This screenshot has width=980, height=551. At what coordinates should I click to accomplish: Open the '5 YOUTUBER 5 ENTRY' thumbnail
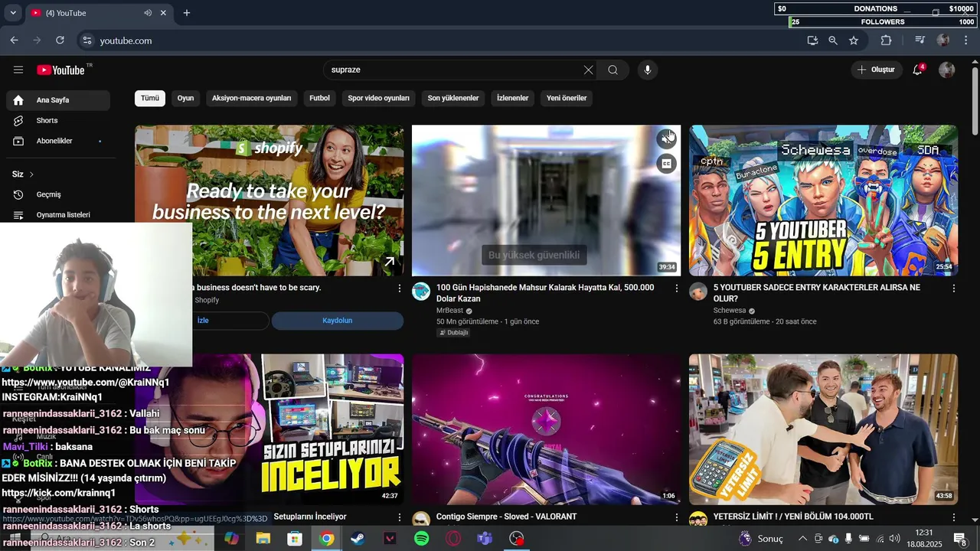(x=823, y=201)
